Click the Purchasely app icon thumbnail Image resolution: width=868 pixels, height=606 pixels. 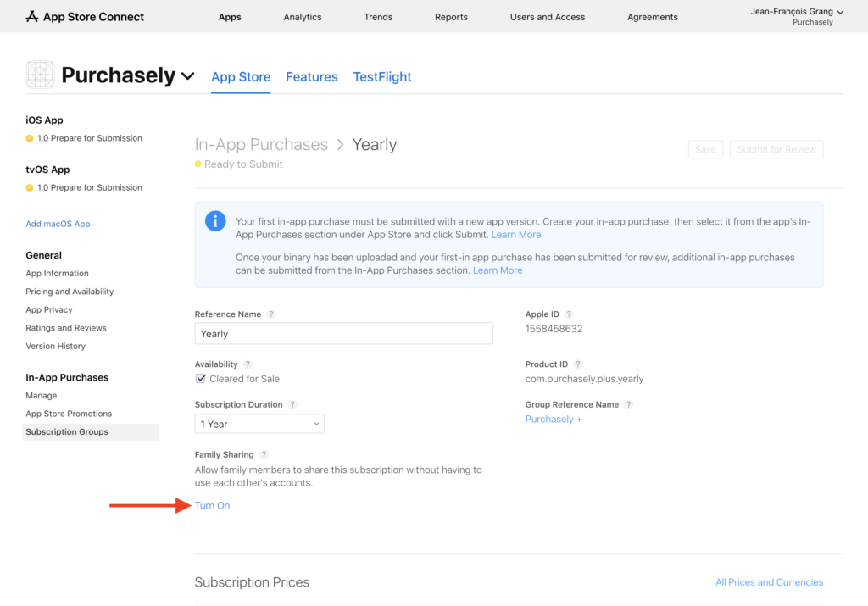(40, 74)
